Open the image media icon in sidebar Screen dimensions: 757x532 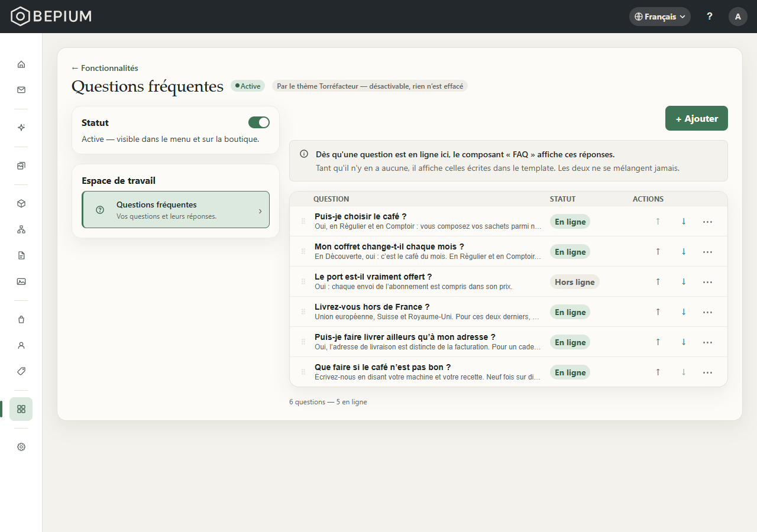(21, 281)
